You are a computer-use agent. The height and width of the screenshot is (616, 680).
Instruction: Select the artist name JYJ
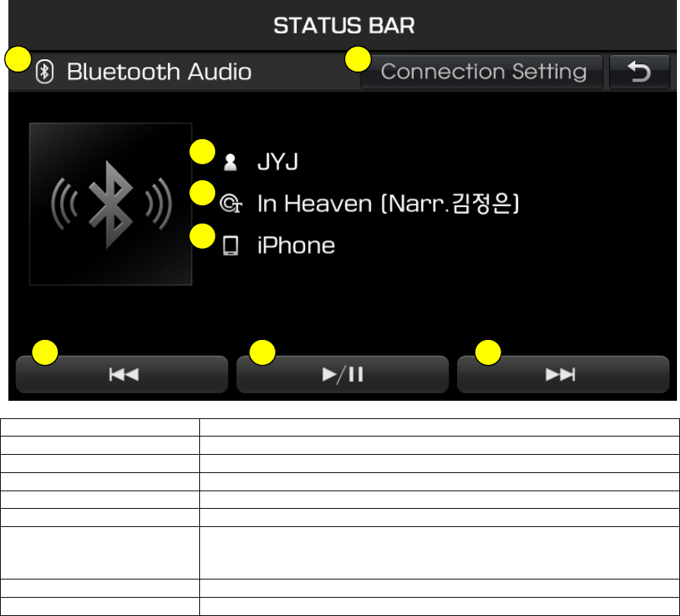[278, 162]
